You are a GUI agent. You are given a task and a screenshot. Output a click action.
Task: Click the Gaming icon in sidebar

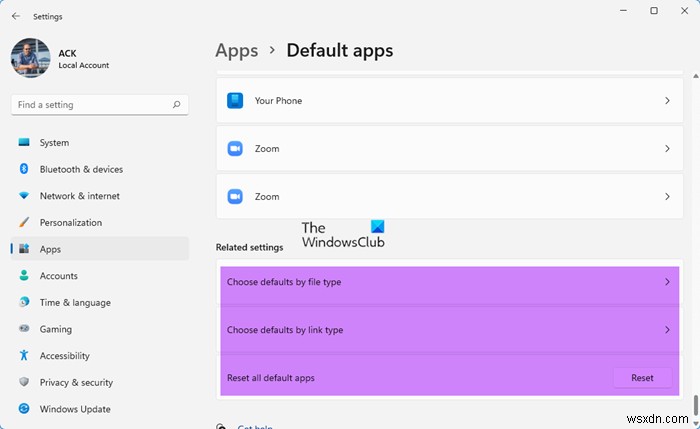24,329
